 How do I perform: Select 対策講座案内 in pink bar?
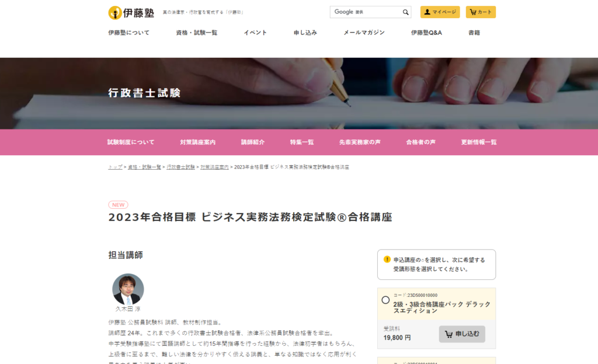point(197,142)
